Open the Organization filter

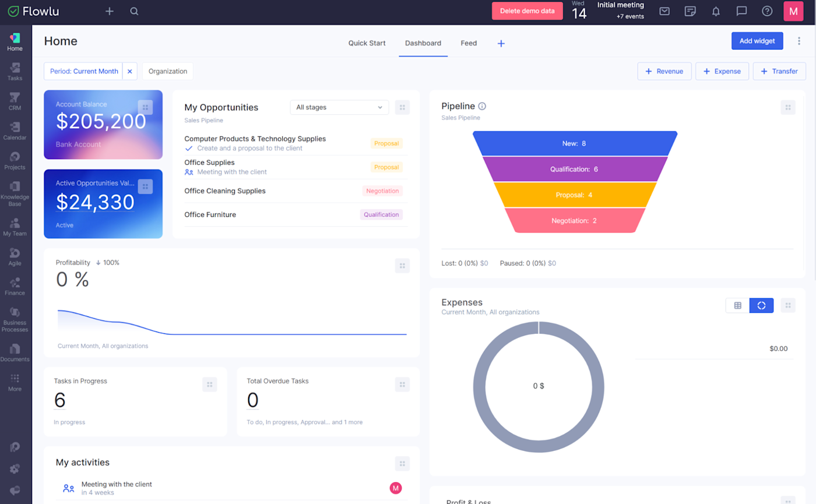168,71
